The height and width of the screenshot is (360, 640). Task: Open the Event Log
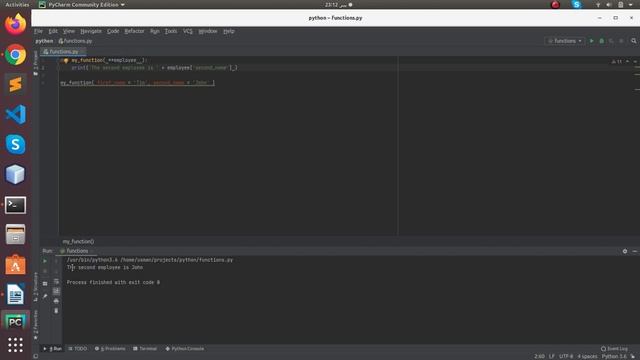pos(614,349)
